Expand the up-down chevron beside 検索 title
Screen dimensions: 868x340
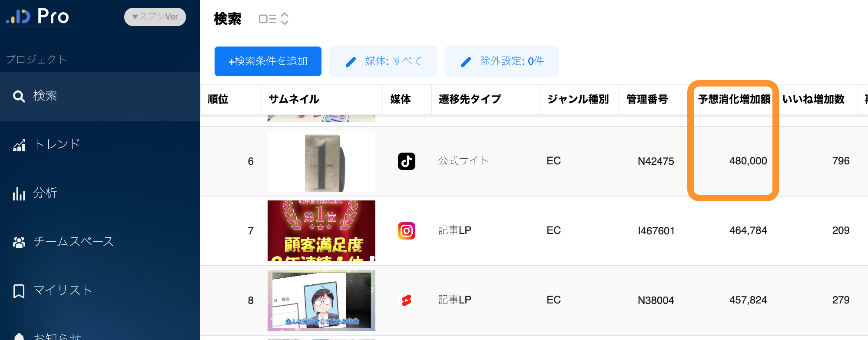click(285, 19)
